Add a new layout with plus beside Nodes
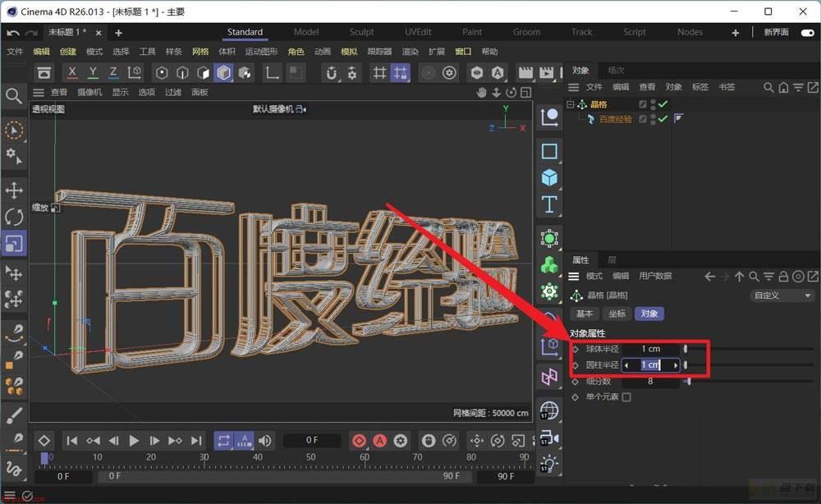 pyautogui.click(x=735, y=33)
